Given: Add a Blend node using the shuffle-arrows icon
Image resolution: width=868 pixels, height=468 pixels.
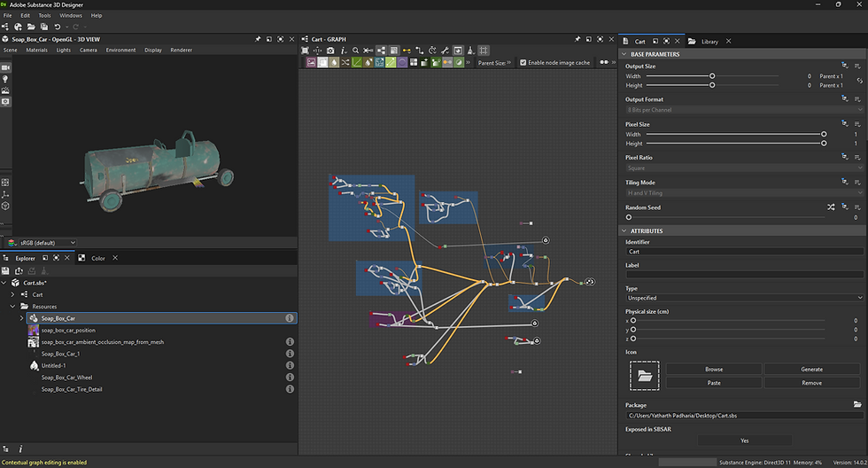Looking at the screenshot, I should point(345,63).
